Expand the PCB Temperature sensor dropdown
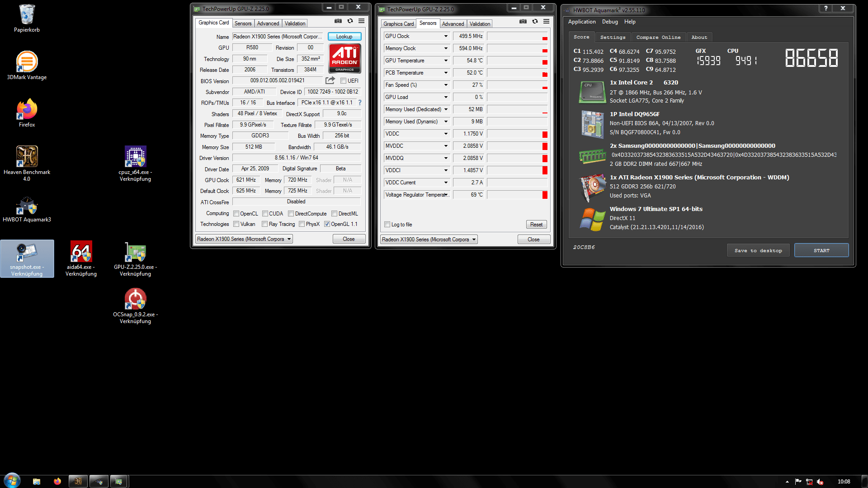 445,73
